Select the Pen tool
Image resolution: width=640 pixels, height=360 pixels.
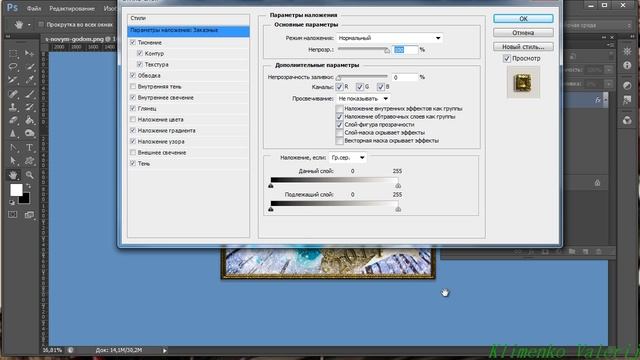click(x=13, y=147)
